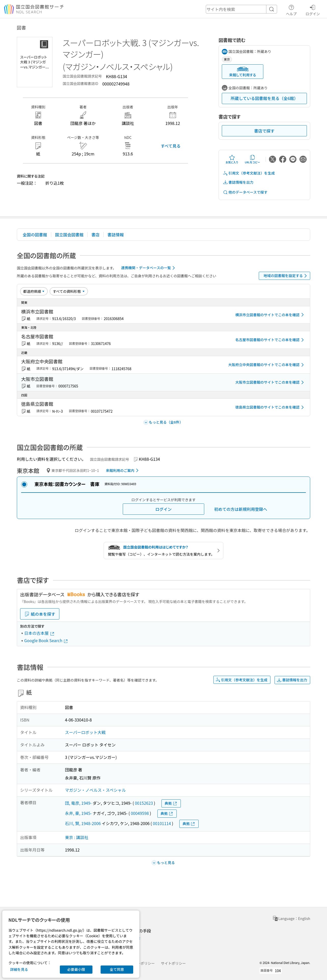Click 引用文(参考文献注)を生成 sidebar link

pyautogui.click(x=249, y=173)
